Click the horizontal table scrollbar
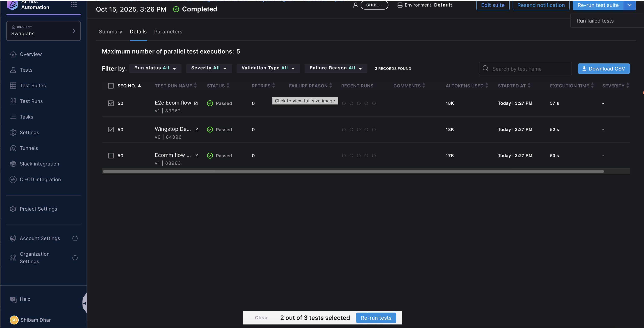Screen dimensions: 644x328 (353, 171)
